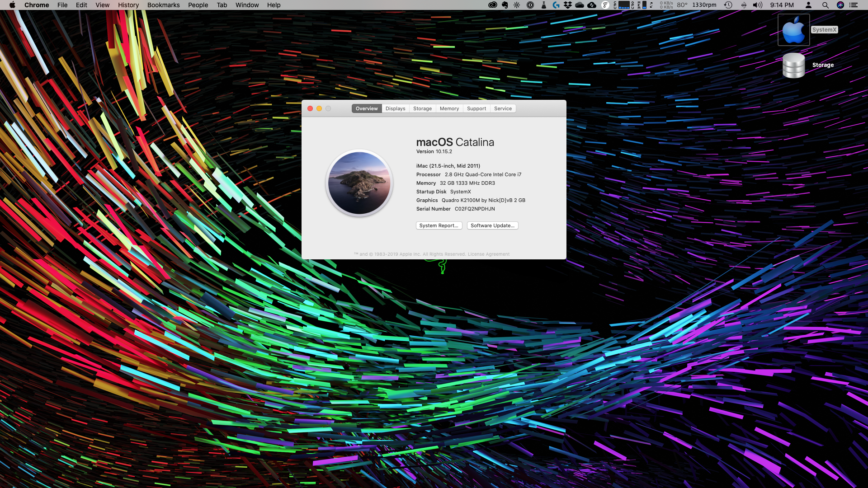Open the Bookmarks menu
The image size is (868, 488).
coord(163,5)
